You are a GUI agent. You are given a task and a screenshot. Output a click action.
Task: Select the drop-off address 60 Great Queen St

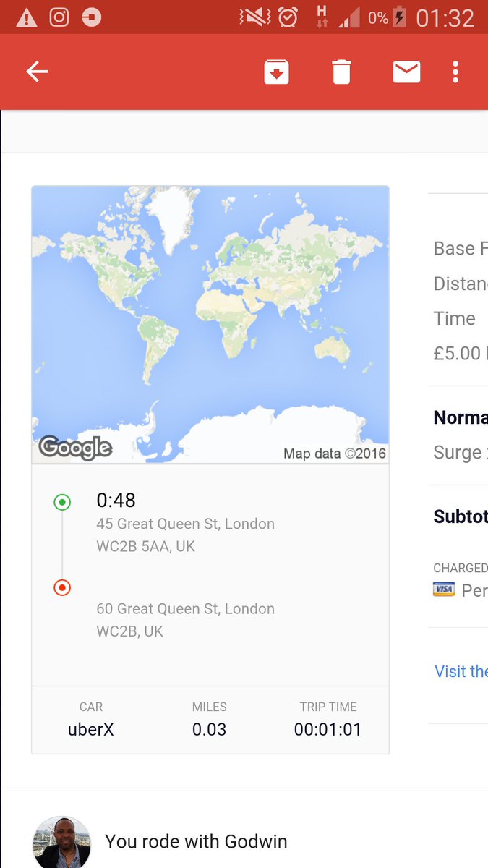(x=185, y=620)
